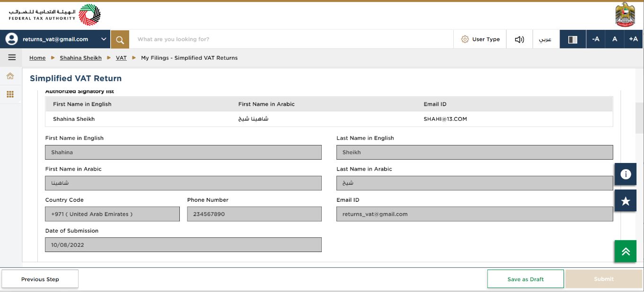This screenshot has width=644, height=307.
Task: Open the floating information (i) icon
Action: click(626, 174)
